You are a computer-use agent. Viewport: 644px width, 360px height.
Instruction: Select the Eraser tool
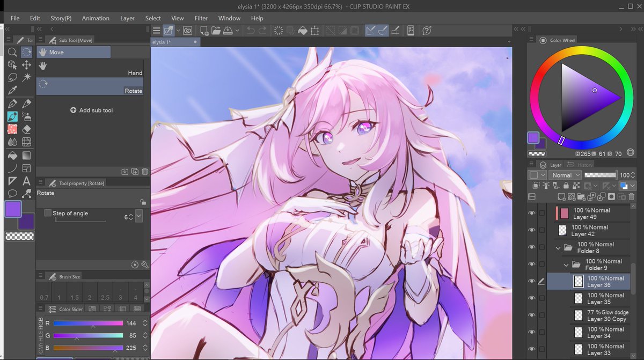[26, 129]
